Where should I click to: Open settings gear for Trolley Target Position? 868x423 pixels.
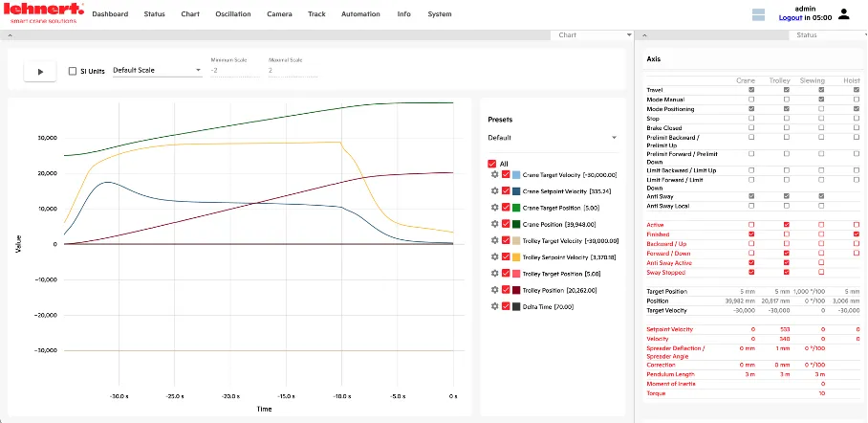495,274
